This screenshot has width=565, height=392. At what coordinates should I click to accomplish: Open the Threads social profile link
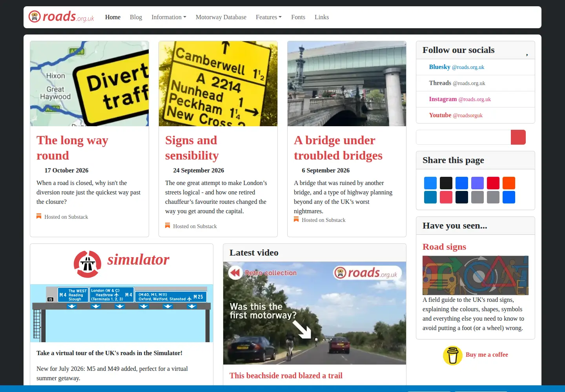(x=457, y=83)
